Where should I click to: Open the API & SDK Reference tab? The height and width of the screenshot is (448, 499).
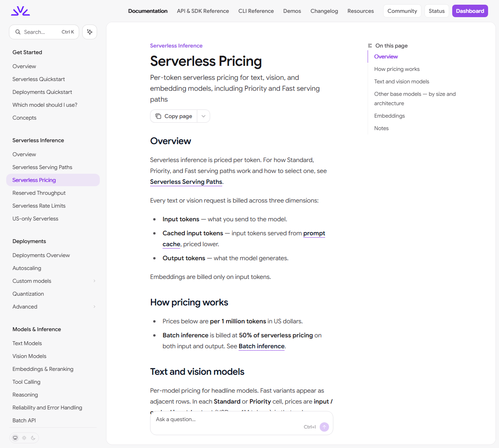point(203,11)
